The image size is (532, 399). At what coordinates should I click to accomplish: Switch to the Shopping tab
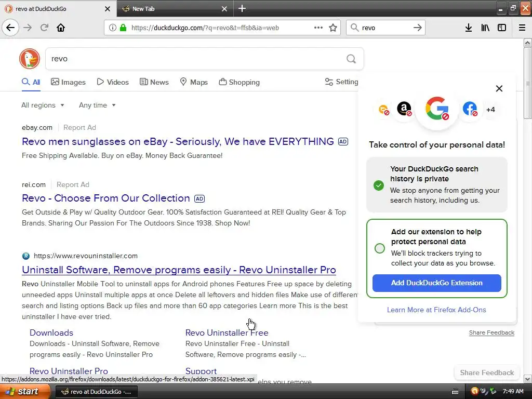click(x=239, y=82)
